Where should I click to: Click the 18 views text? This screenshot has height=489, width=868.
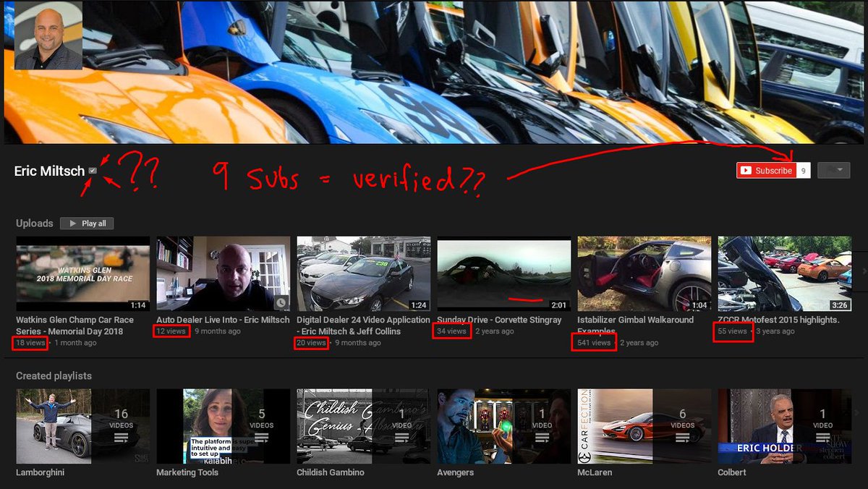[x=30, y=343]
